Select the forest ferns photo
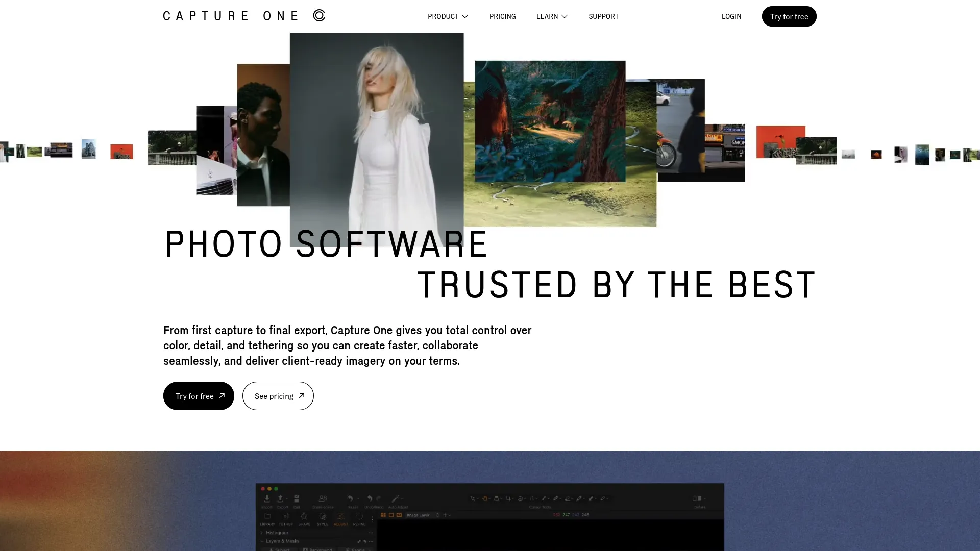Viewport: 980px width, 551px height. 550,121
